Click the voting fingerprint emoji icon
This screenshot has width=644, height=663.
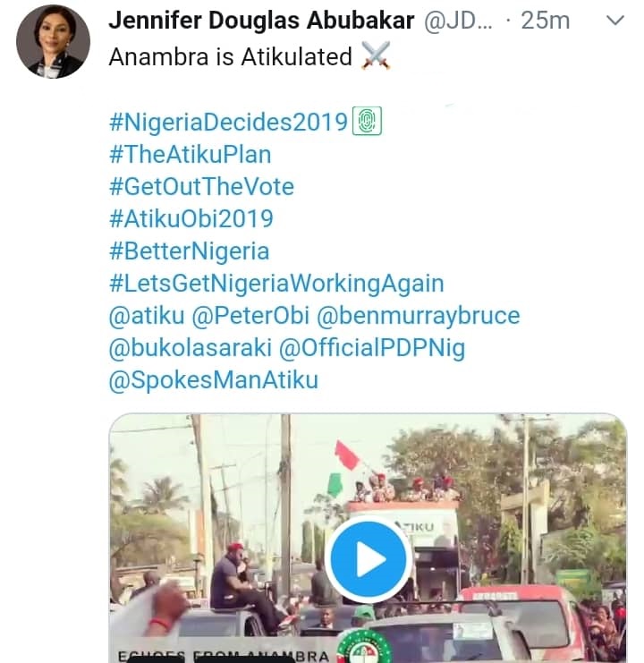tap(367, 123)
